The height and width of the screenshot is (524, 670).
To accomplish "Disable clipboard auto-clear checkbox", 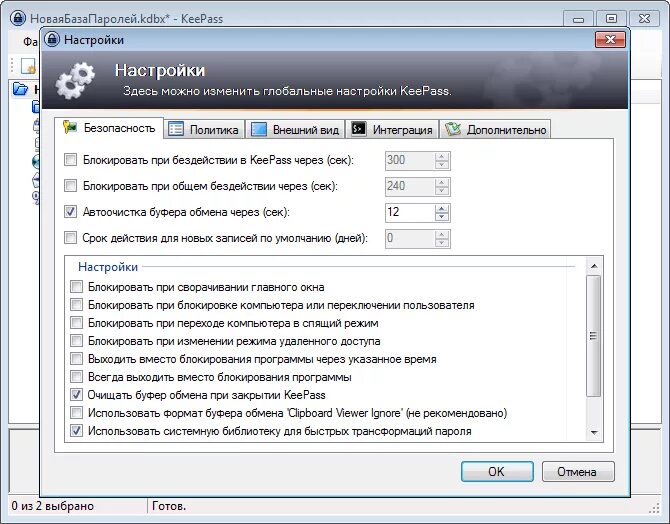I will [x=71, y=212].
